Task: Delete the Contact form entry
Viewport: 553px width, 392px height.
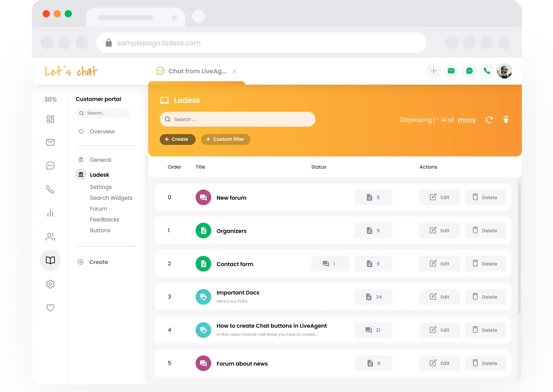Action: 486,264
